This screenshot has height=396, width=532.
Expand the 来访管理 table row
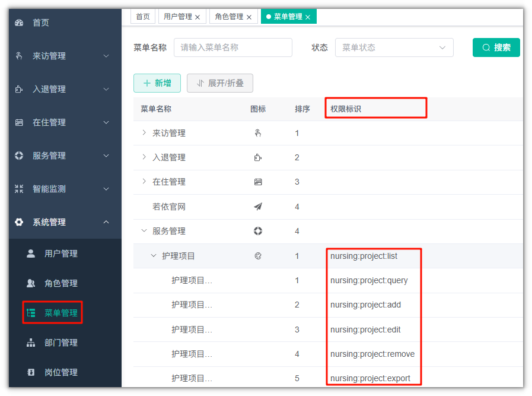click(144, 133)
